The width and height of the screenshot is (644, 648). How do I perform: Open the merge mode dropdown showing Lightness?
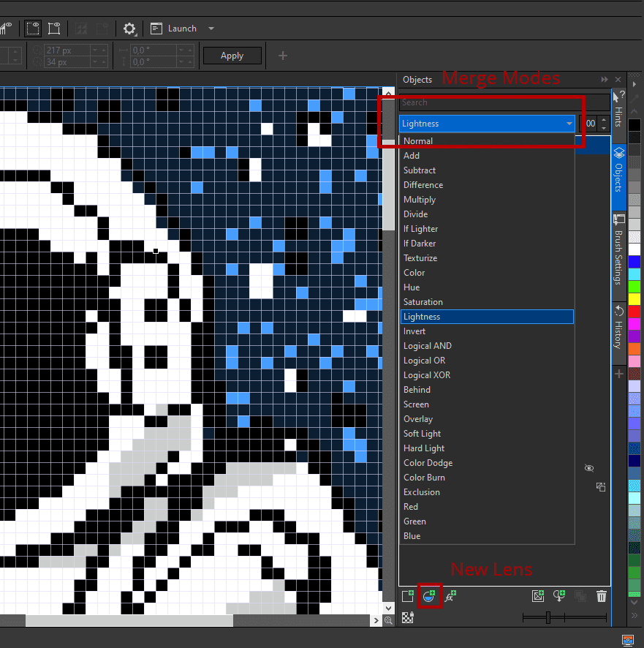click(487, 124)
